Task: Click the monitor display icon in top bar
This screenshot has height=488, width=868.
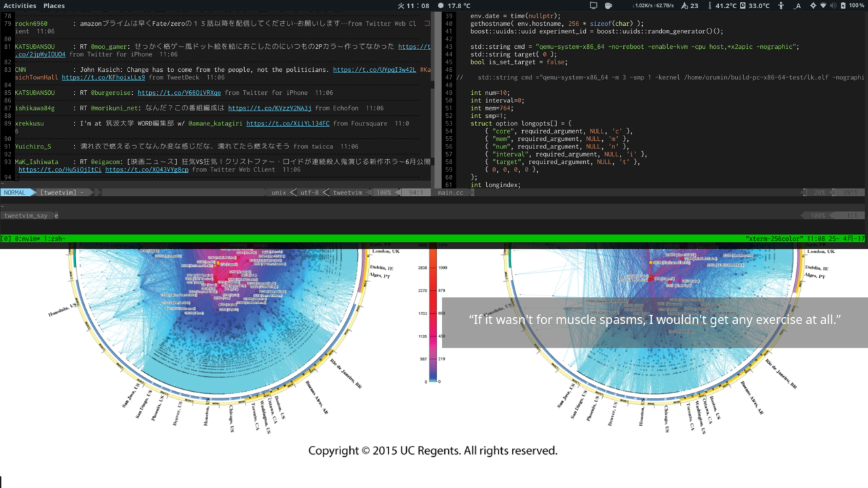Action: coord(593,5)
